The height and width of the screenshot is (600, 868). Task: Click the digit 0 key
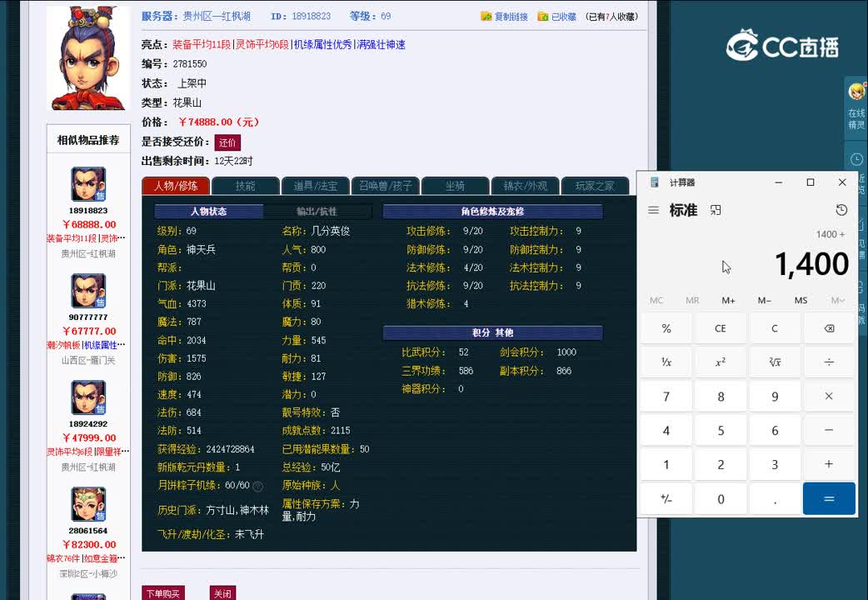click(721, 498)
